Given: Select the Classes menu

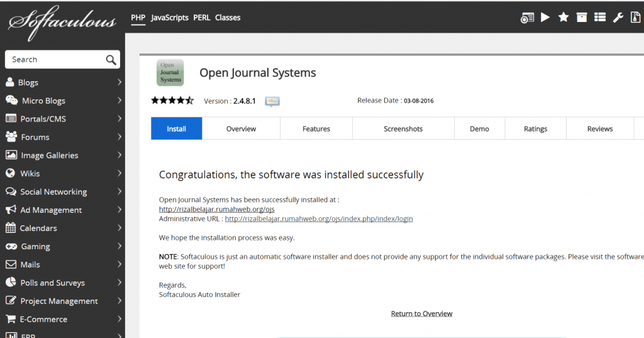Looking at the screenshot, I should coord(228,18).
